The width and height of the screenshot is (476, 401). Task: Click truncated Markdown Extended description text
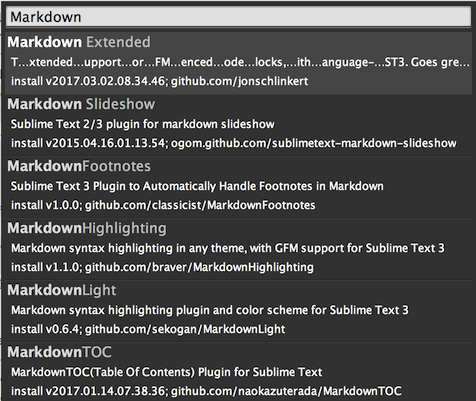pyautogui.click(x=240, y=62)
